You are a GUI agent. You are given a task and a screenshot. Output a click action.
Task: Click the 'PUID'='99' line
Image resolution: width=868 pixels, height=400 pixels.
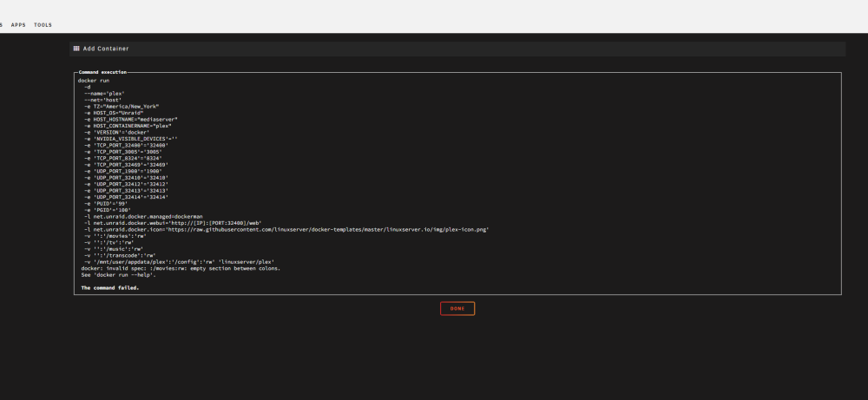pyautogui.click(x=106, y=204)
